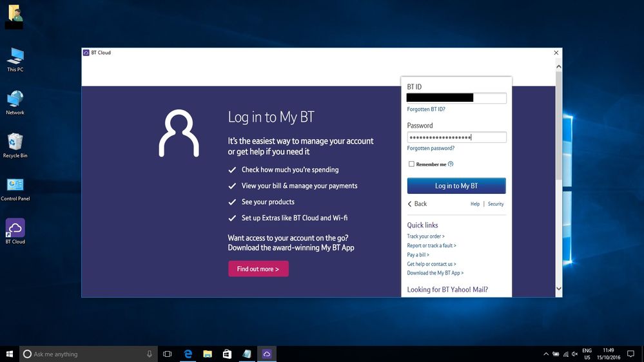Viewport: 644px width, 362px height.
Task: Open Get help or contact us link
Action: pyautogui.click(x=431, y=264)
